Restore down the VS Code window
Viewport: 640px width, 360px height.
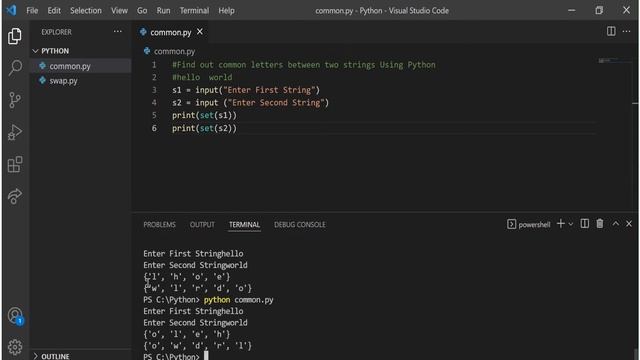tap(599, 10)
